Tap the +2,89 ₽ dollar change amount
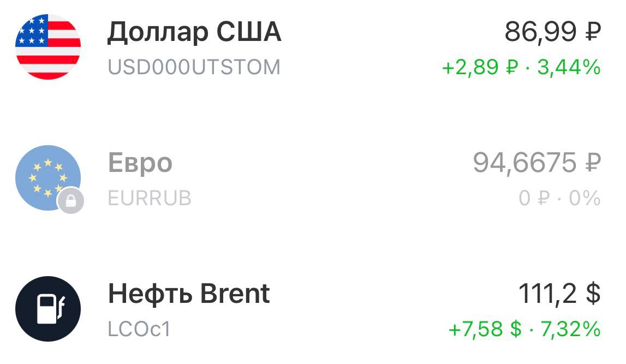 (x=479, y=68)
